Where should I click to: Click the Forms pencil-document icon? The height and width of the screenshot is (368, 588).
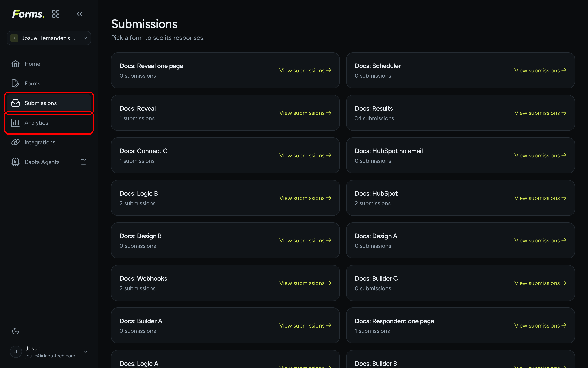(x=16, y=83)
